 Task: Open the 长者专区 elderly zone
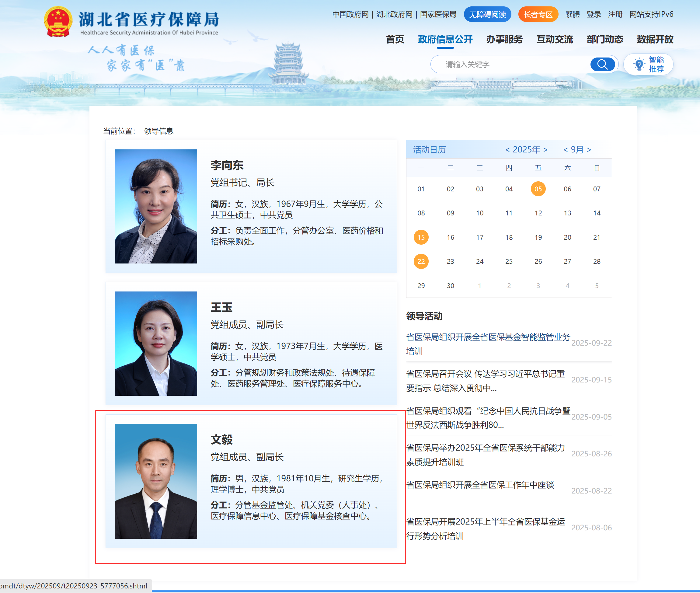coord(538,14)
